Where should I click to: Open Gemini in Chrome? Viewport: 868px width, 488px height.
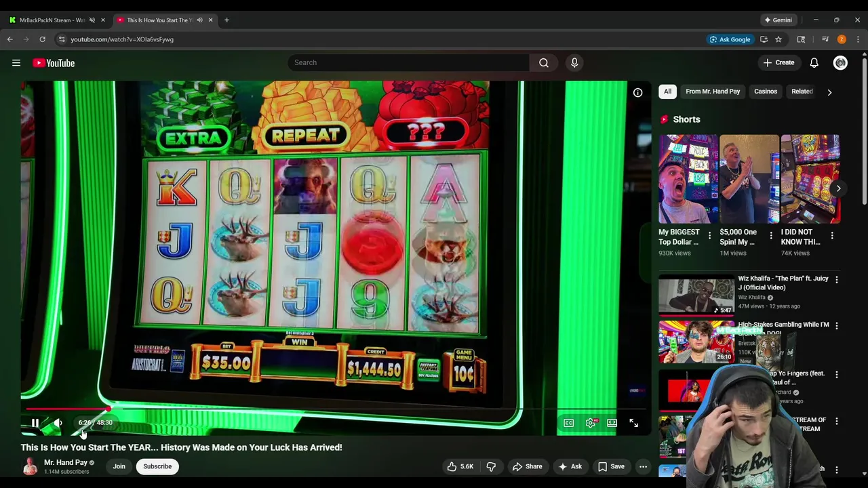778,20
